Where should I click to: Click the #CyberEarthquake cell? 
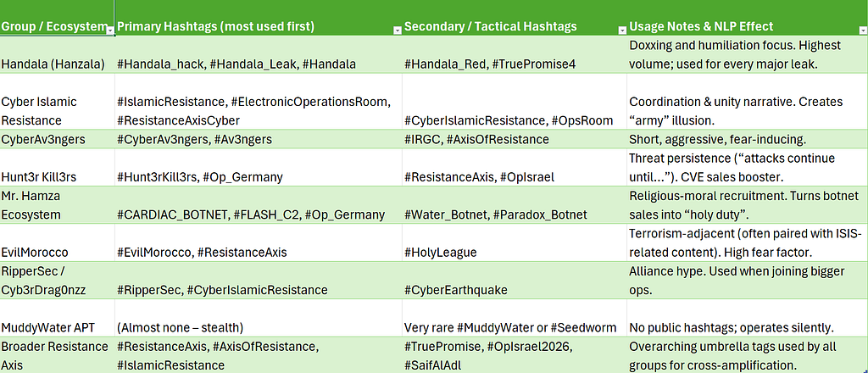tap(515, 281)
